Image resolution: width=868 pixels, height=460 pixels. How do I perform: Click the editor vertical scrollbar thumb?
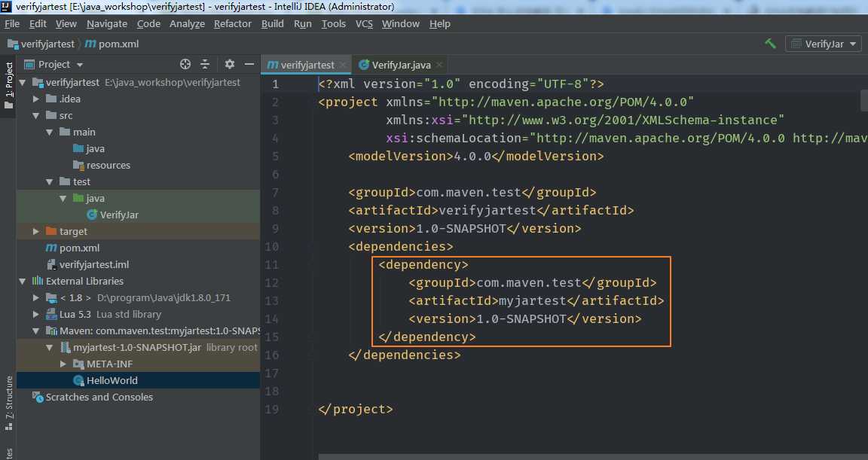click(x=864, y=101)
